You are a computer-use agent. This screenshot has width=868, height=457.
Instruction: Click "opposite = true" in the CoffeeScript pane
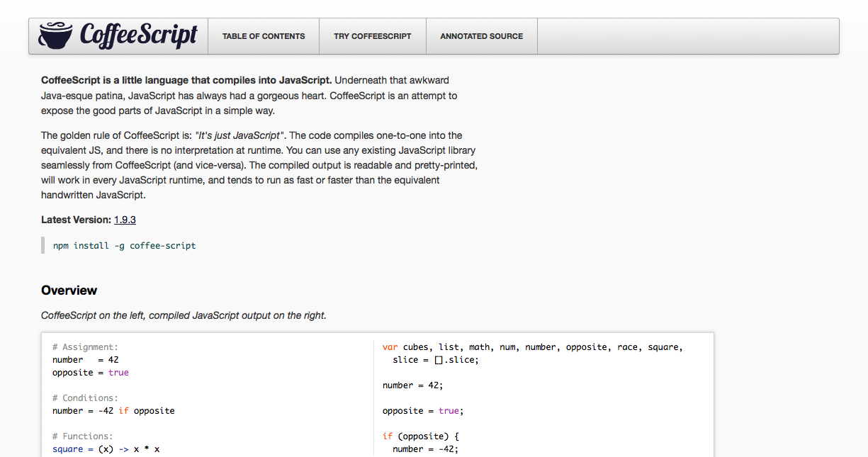click(x=91, y=373)
